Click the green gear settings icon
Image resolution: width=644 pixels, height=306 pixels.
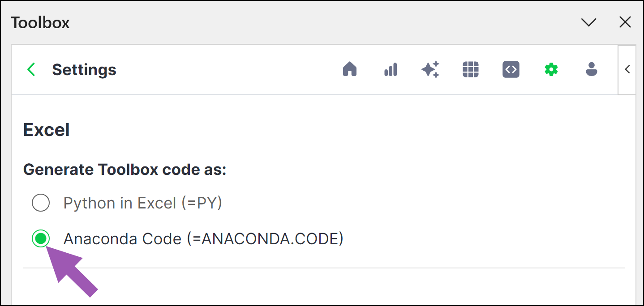pyautogui.click(x=551, y=69)
